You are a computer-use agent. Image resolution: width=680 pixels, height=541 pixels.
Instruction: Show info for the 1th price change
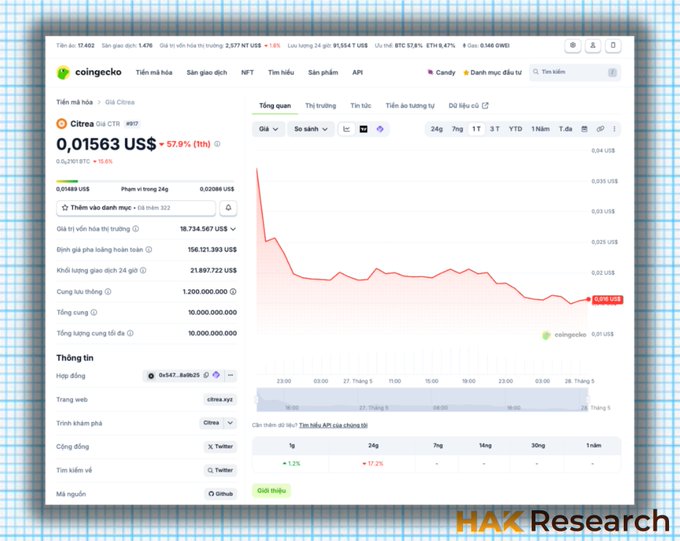(217, 144)
